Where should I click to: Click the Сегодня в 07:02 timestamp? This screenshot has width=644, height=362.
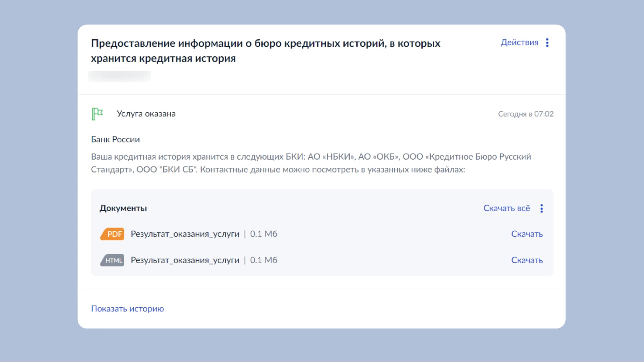pyautogui.click(x=525, y=114)
